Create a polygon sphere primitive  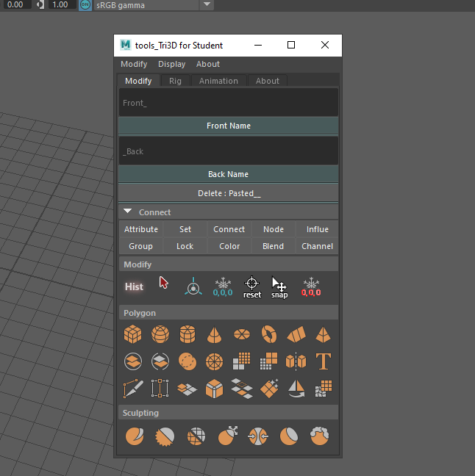click(x=160, y=334)
